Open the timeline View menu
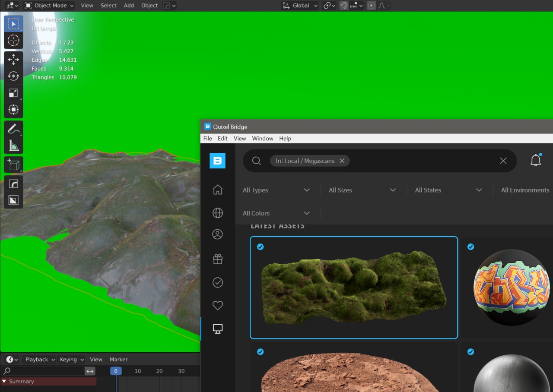The width and height of the screenshot is (553, 392). pyautogui.click(x=96, y=359)
